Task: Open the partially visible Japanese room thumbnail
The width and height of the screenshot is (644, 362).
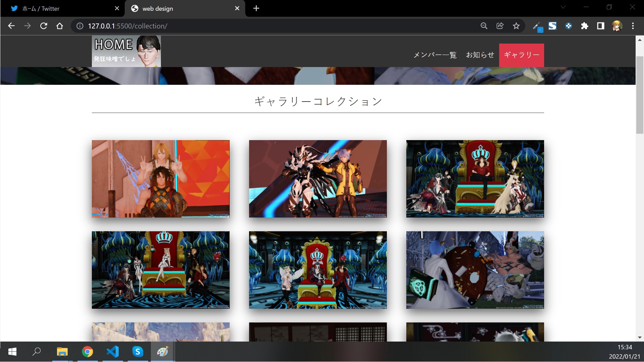Action: [318, 332]
